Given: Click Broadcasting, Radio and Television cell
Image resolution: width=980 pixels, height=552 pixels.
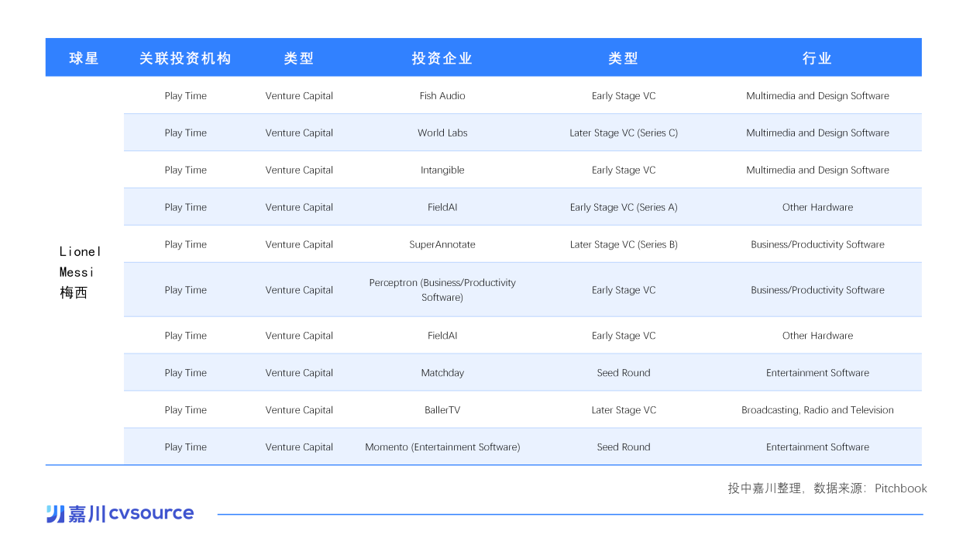Looking at the screenshot, I should 817,410.
